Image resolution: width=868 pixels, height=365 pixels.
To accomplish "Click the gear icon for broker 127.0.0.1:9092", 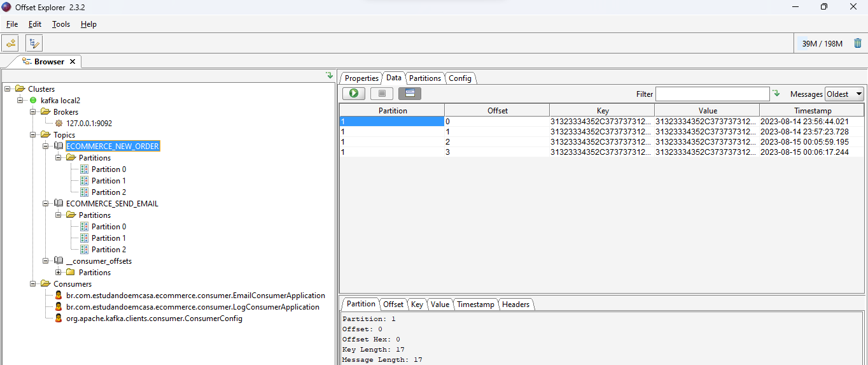I will click(59, 124).
